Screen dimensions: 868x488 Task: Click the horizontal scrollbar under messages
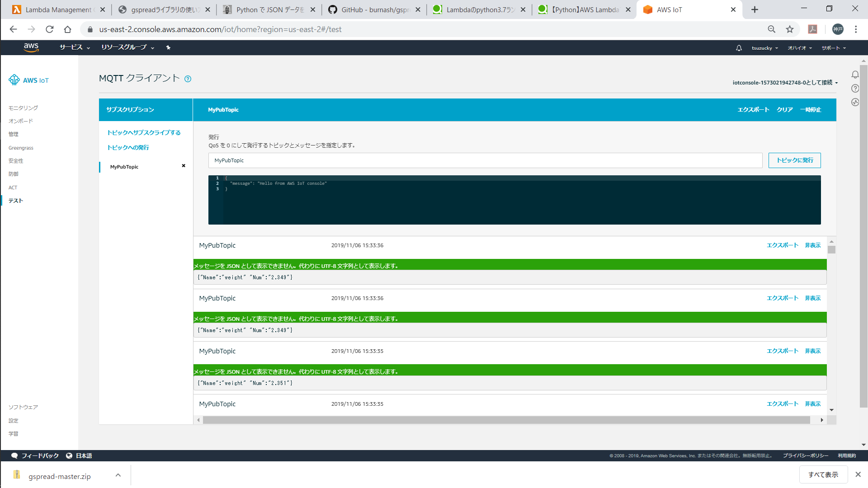coord(506,420)
